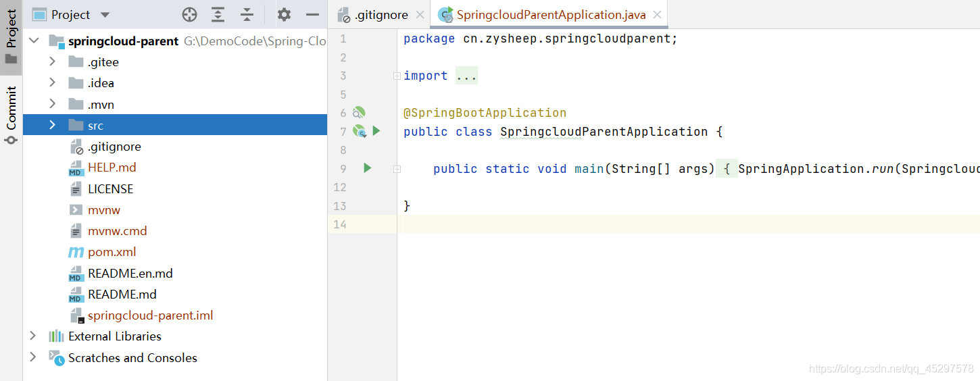Toggle the Commit tool window sidebar tab
The height and width of the screenshot is (381, 980).
[x=11, y=113]
